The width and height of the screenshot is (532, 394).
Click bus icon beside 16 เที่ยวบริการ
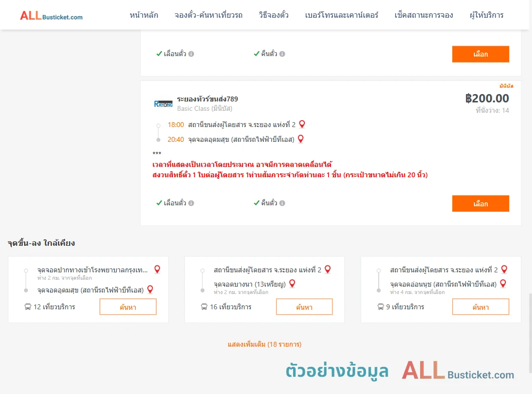[x=204, y=307]
